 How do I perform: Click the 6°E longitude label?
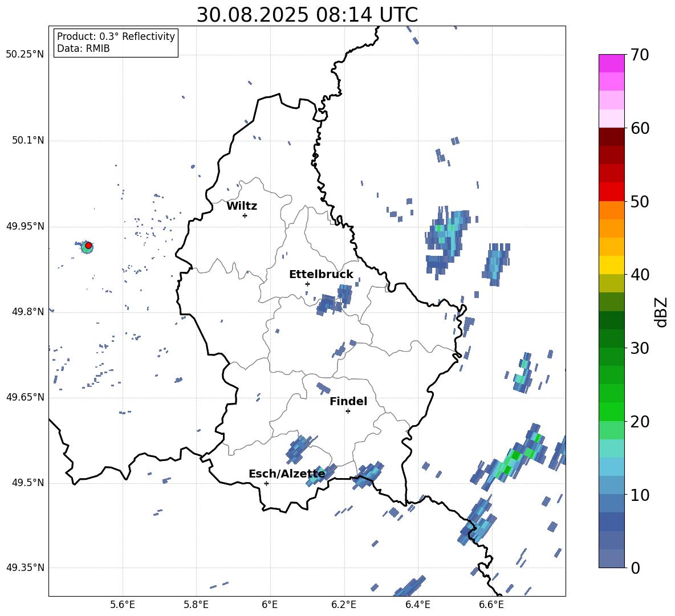270,605
